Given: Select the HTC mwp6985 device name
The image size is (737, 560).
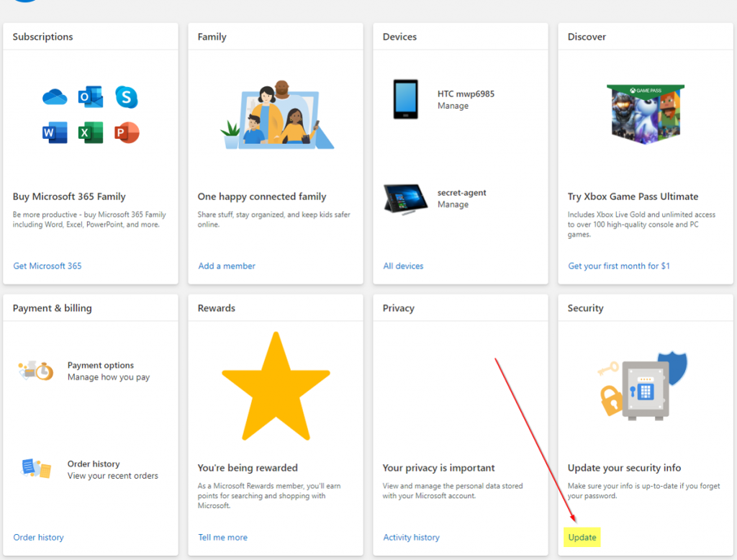Looking at the screenshot, I should click(466, 94).
